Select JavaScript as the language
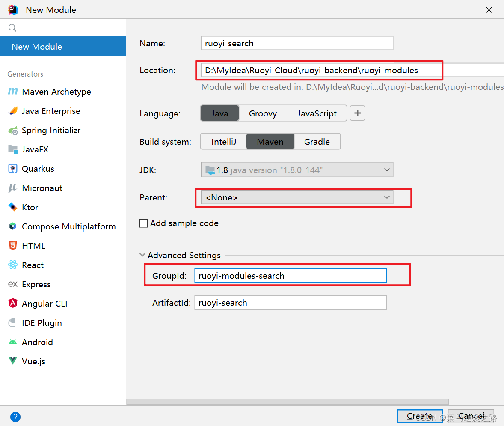 coord(317,113)
